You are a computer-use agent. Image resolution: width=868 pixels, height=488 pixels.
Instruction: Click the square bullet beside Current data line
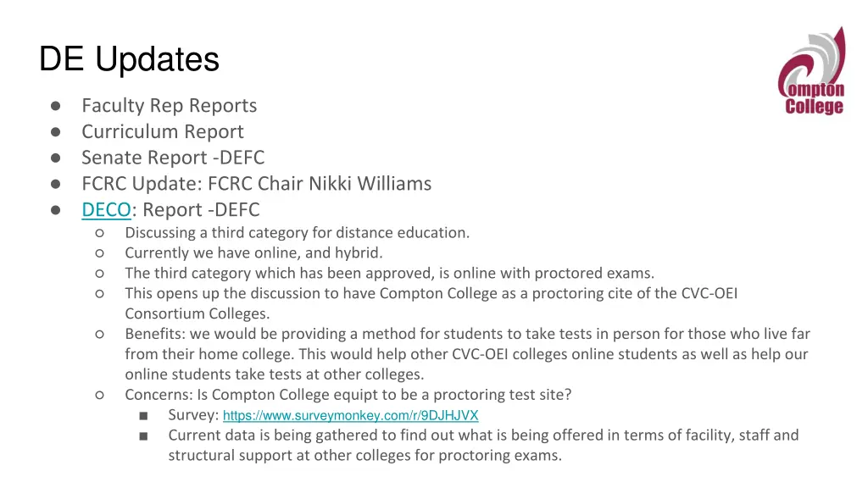(143, 436)
